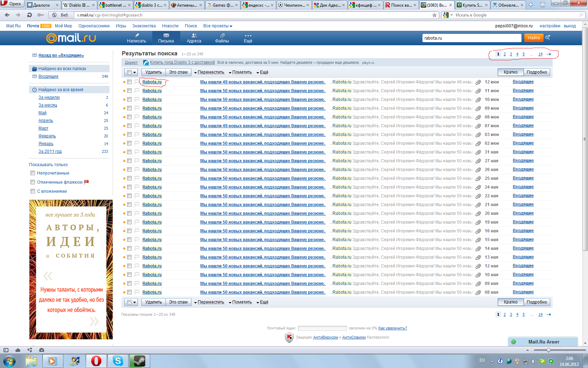Click the attachment paperclip on the 11 июн message
588x368 pixels.
478,91
